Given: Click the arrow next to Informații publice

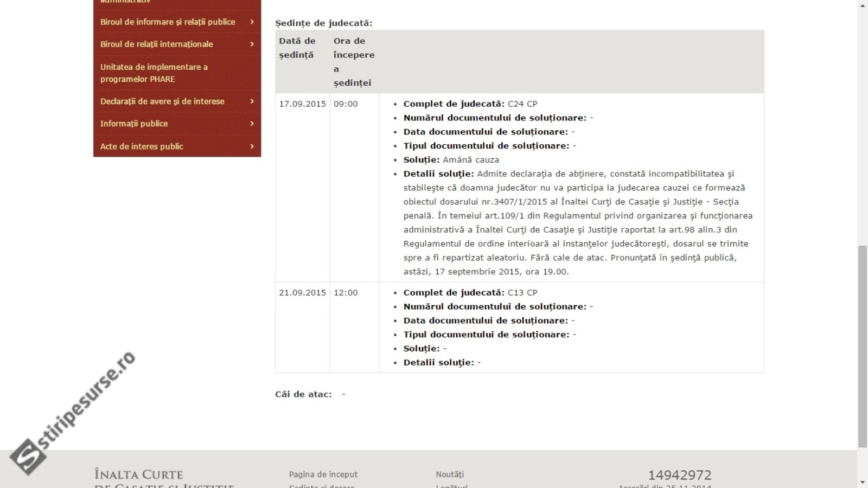Looking at the screenshot, I should pyautogui.click(x=252, y=124).
